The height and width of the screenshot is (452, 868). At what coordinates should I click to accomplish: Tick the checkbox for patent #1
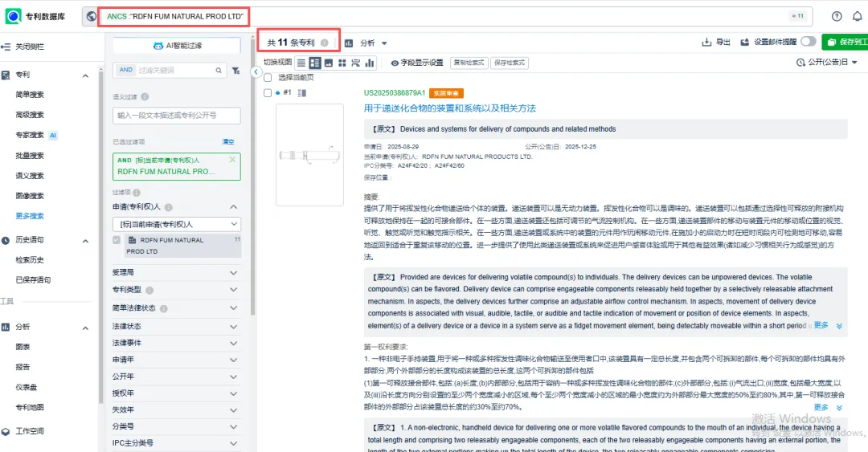268,93
